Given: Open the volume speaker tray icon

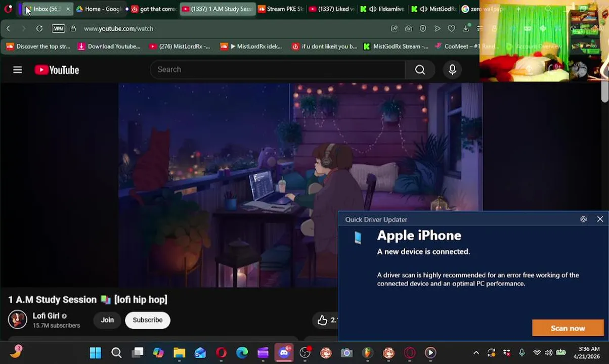Looking at the screenshot, I should 549,353.
